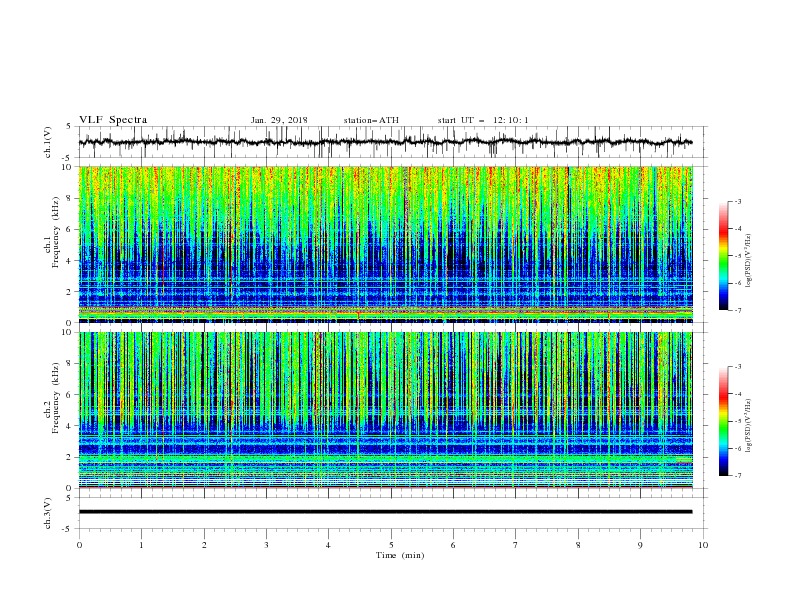The width and height of the screenshot is (792, 612).
Task: Click the "-5" label on ch.2 color scale
Action: click(x=737, y=421)
